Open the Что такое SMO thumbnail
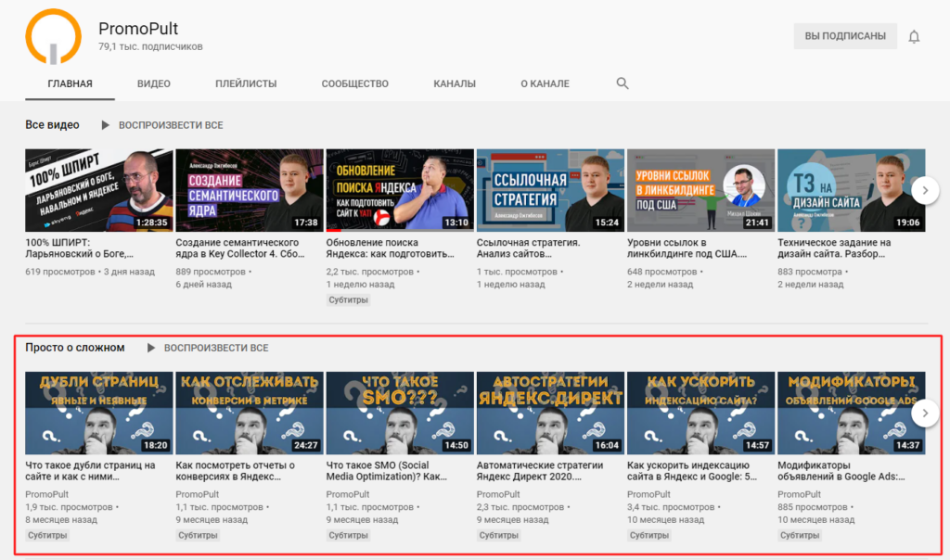The image size is (950, 560). (x=400, y=413)
